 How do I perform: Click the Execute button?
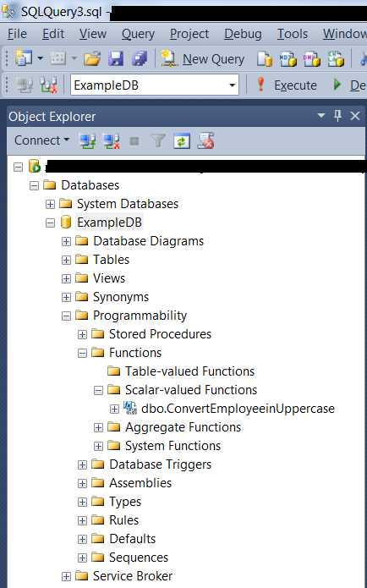287,85
